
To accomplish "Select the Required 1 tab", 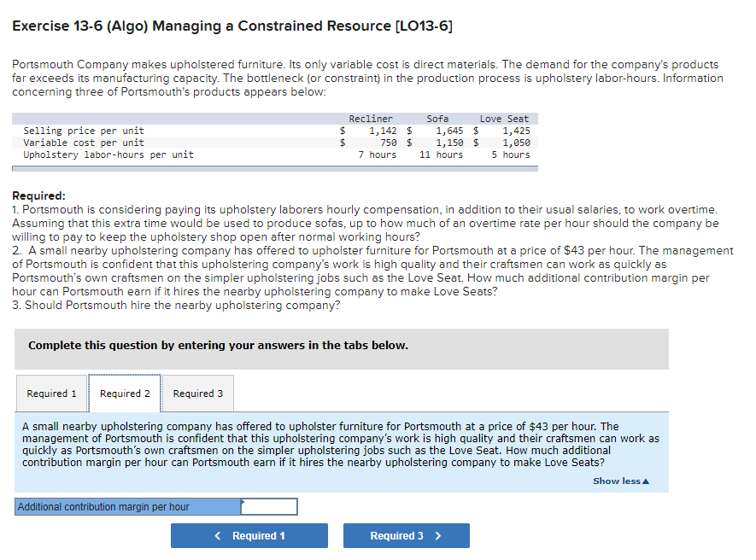I will 51,393.
